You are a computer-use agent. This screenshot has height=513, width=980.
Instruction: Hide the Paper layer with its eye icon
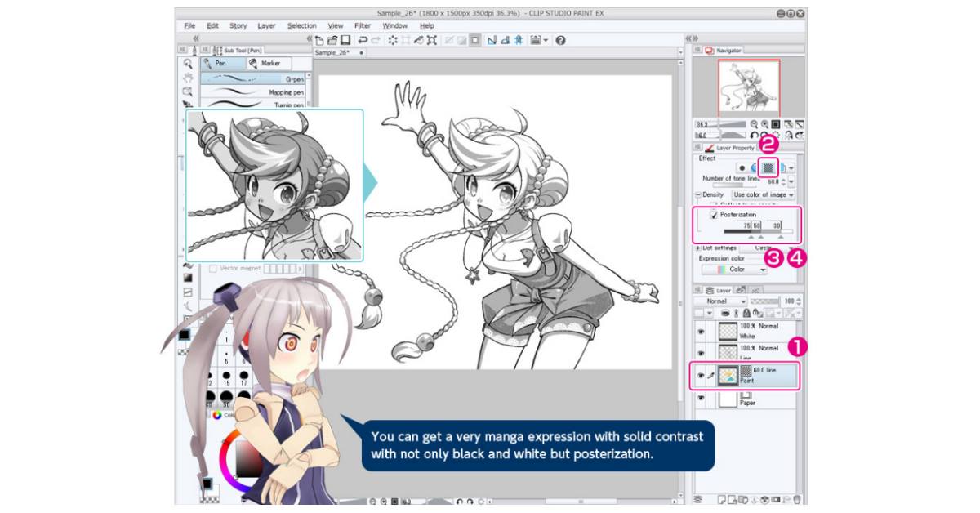(701, 397)
